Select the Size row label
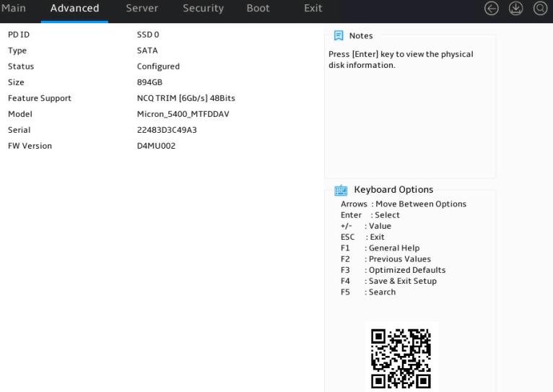The image size is (553, 392). (16, 82)
